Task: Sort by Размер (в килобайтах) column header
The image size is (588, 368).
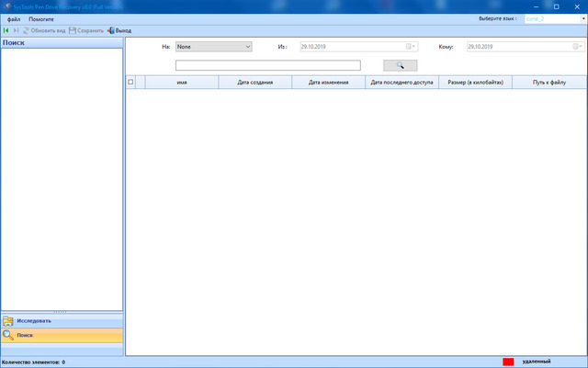Action: (x=475, y=82)
